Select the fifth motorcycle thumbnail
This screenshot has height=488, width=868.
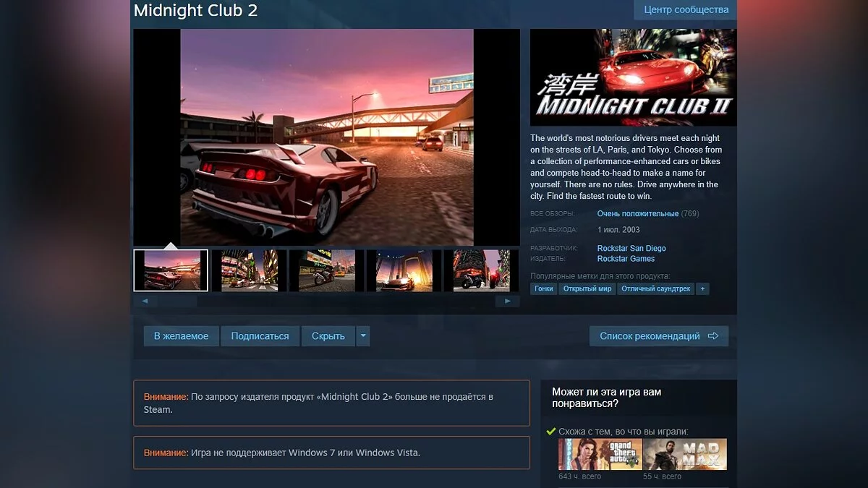(x=481, y=270)
